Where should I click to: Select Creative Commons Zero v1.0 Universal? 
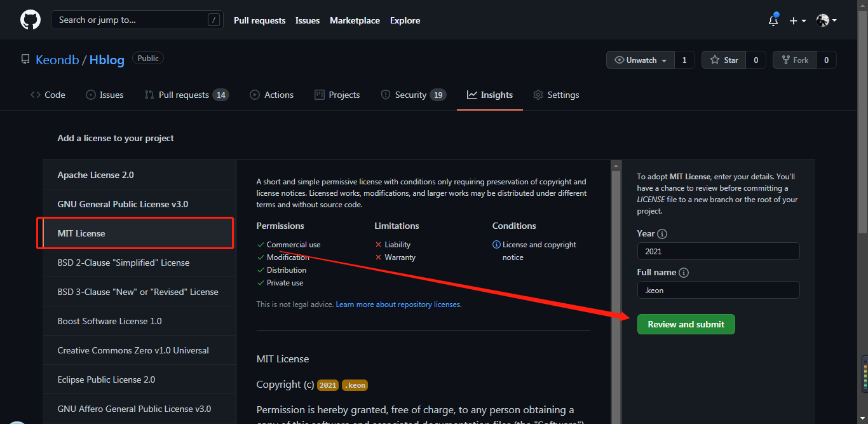tap(139, 350)
